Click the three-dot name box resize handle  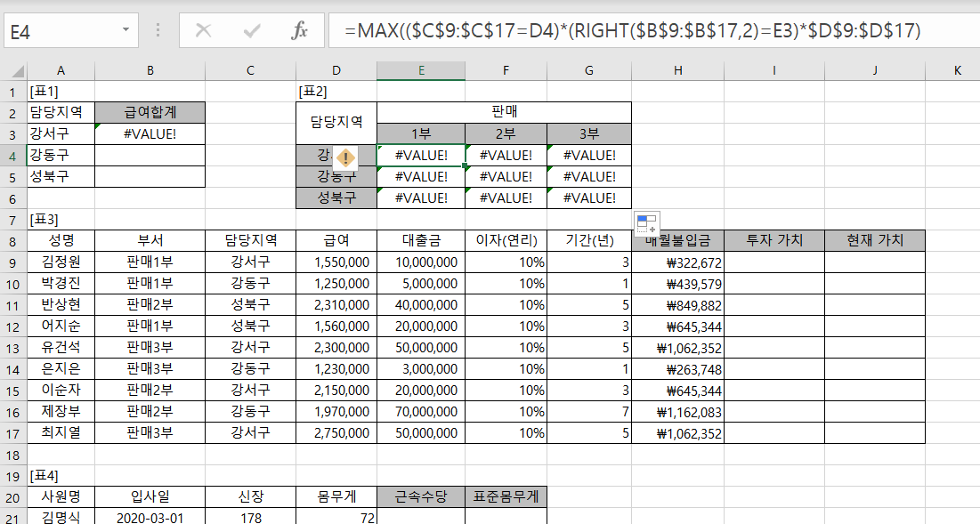(158, 31)
